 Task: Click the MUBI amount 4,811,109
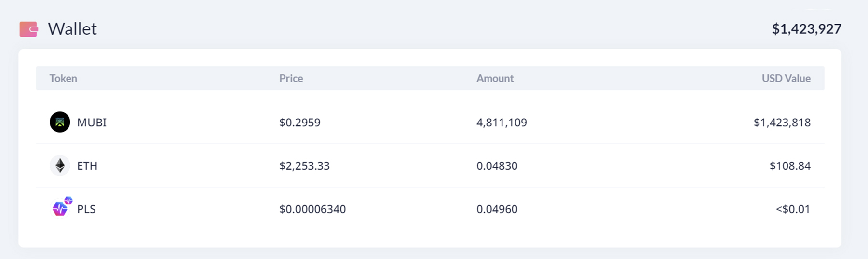coord(502,123)
